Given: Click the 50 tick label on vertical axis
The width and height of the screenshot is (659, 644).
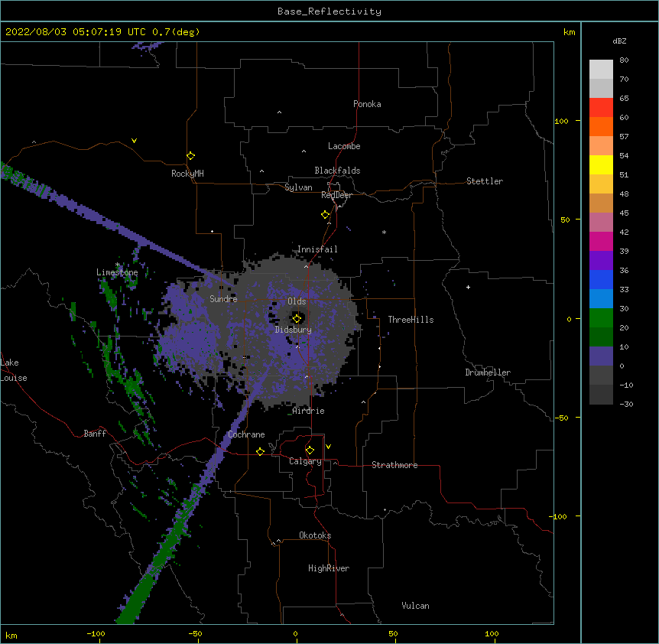Looking at the screenshot, I should click(x=565, y=220).
